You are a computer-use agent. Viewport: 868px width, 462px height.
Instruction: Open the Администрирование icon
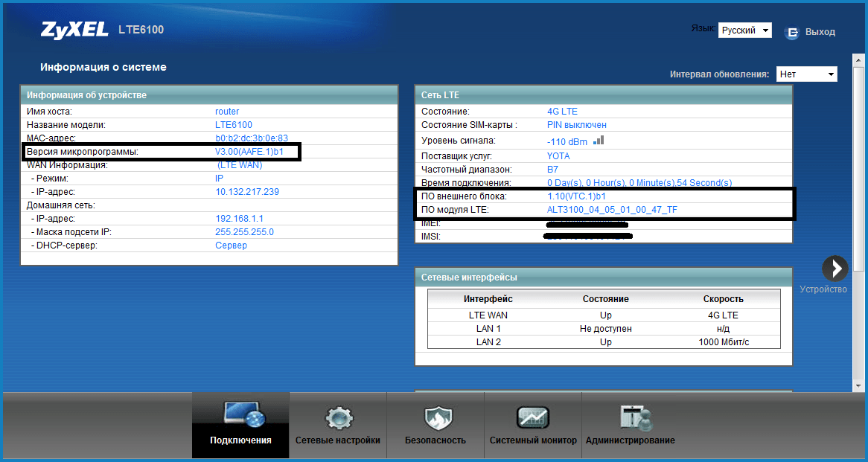coord(631,417)
